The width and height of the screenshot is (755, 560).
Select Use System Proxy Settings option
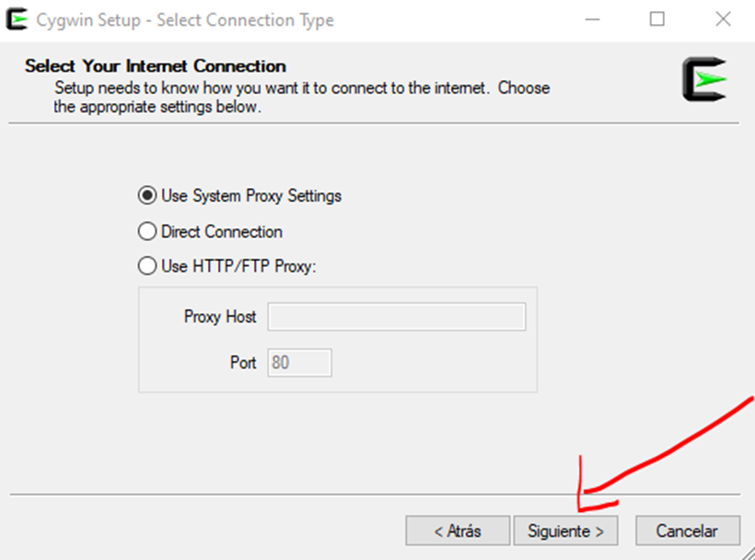click(147, 196)
